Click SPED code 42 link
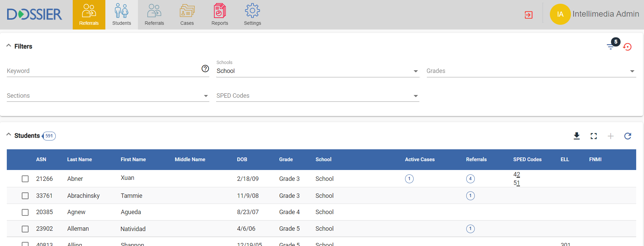644x246 pixels. [x=517, y=174]
